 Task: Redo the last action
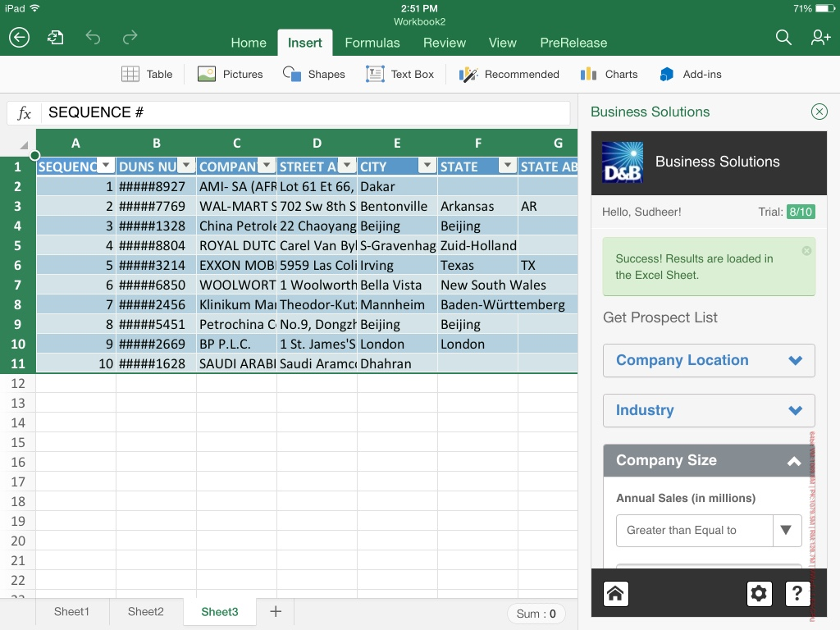130,38
